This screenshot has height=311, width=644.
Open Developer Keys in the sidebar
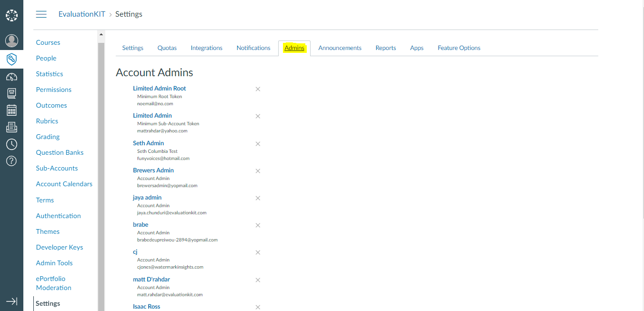pos(60,247)
